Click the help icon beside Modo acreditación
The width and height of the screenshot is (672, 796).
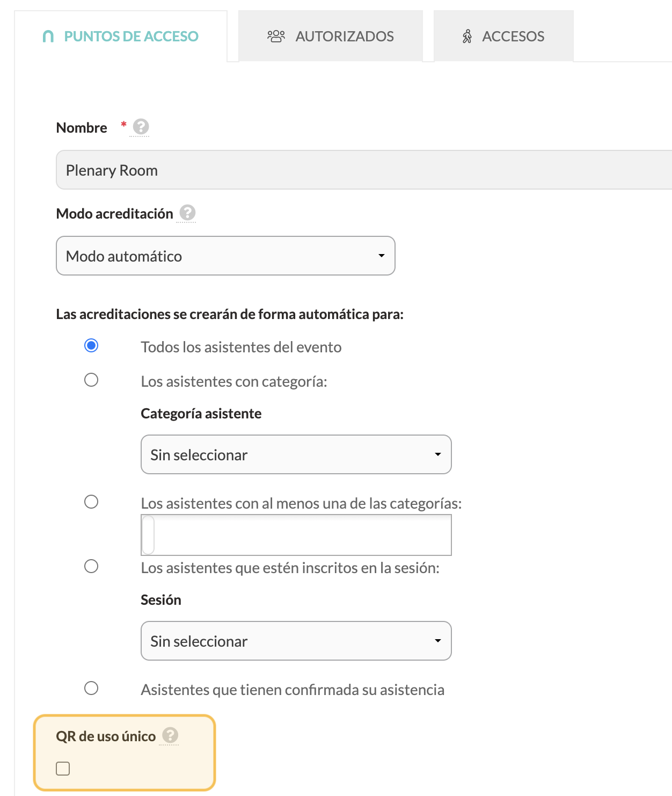point(187,213)
